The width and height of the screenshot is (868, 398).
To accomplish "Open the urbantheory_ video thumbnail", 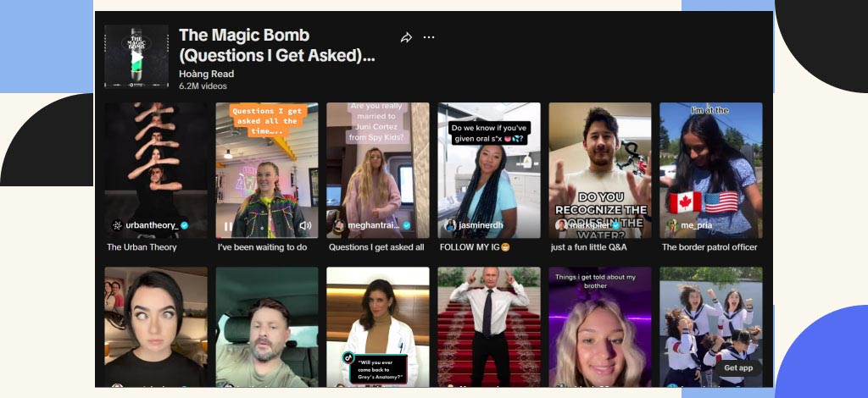I will tap(156, 170).
